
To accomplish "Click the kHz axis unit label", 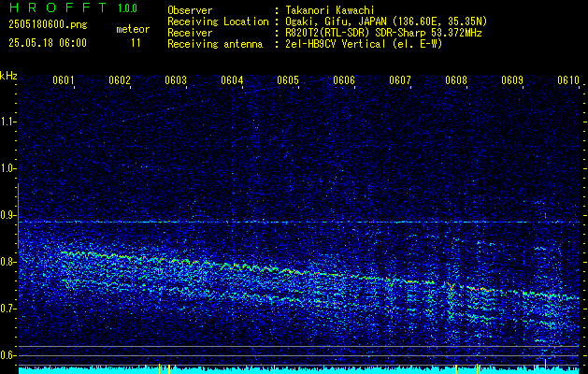I will (x=8, y=76).
